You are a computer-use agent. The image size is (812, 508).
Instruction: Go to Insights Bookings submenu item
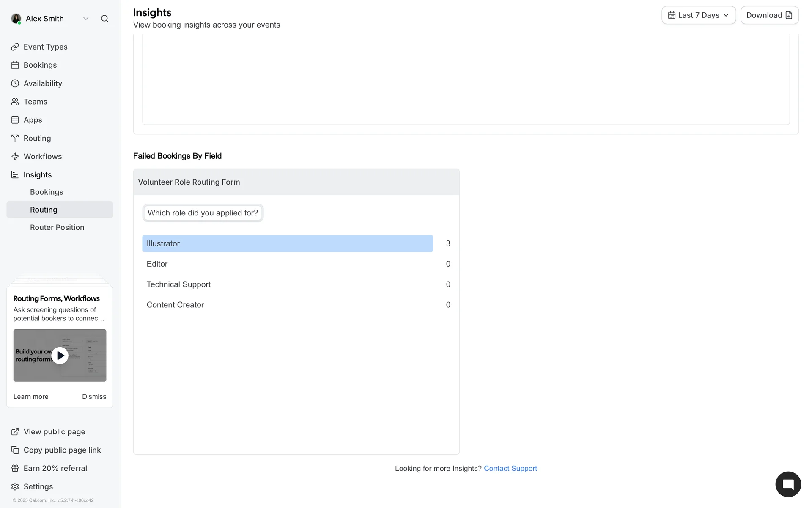click(x=47, y=192)
